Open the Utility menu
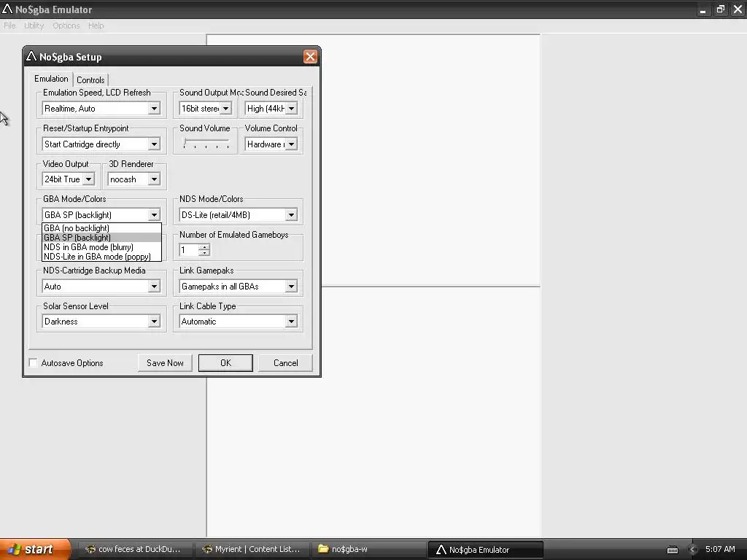The height and width of the screenshot is (560, 747). coord(34,26)
